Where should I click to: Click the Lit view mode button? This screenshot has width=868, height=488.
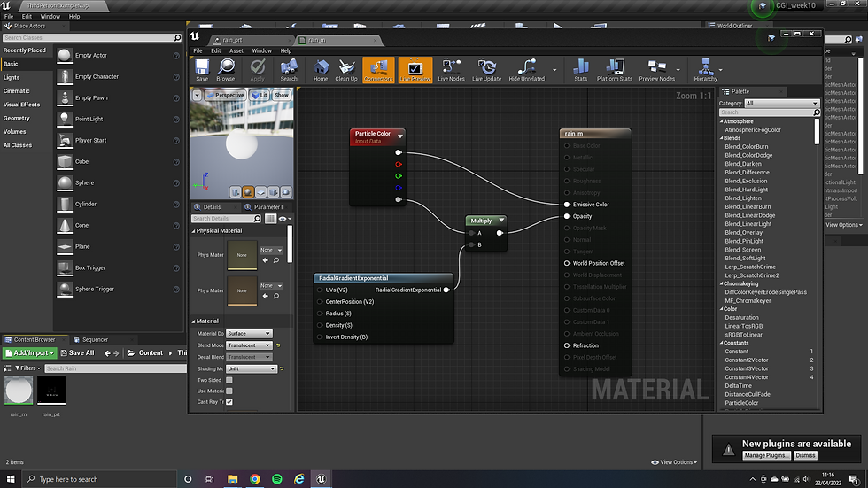pyautogui.click(x=259, y=95)
